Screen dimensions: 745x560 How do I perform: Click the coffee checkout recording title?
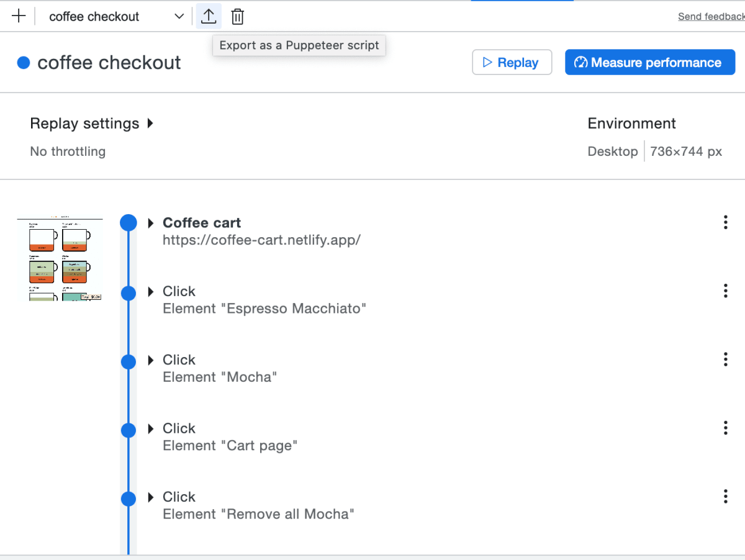click(109, 63)
